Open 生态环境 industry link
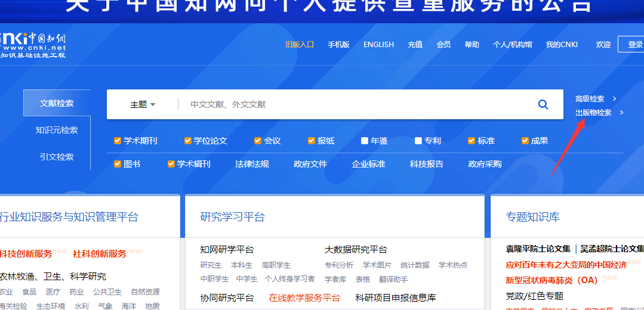The image size is (644, 310). [51, 306]
